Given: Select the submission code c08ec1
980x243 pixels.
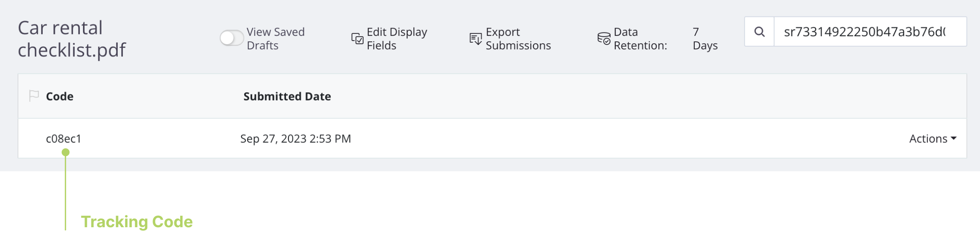Looking at the screenshot, I should [x=64, y=139].
